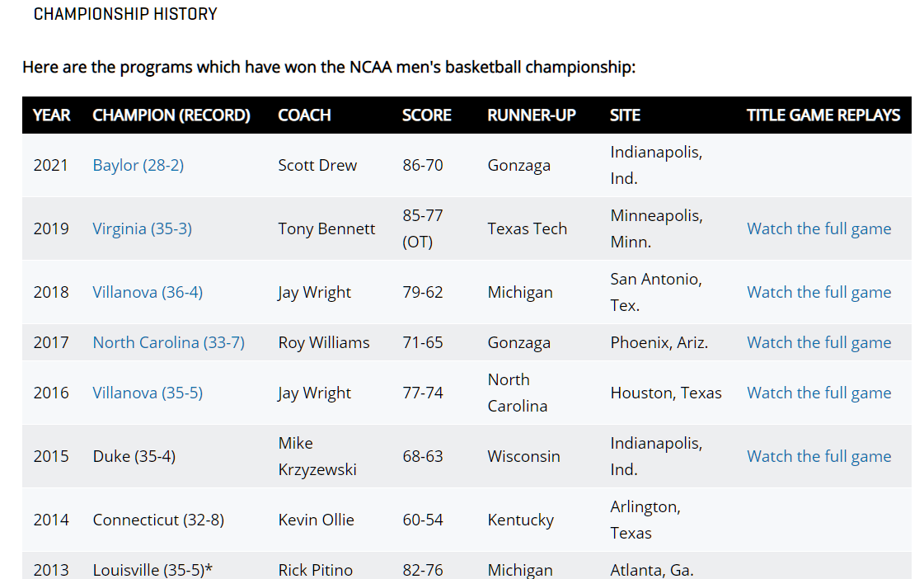Open the Baylor (28-2) champion link
Viewport: 924px width, 579px height.
pos(138,165)
